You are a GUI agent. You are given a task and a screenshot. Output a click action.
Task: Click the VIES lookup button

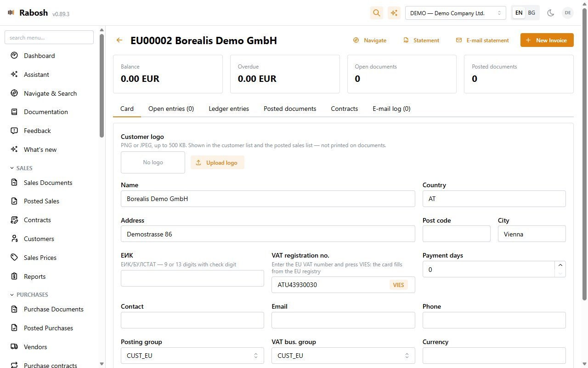coord(398,285)
